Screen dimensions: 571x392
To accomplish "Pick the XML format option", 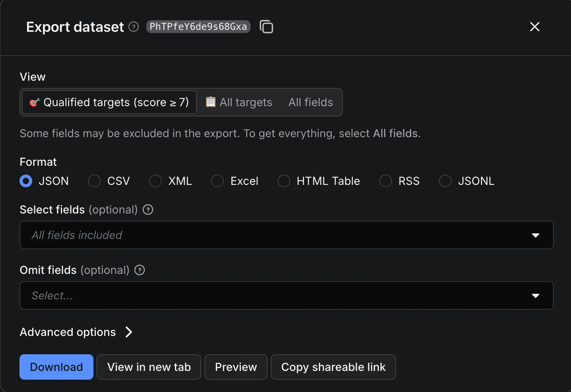I will pos(155,181).
